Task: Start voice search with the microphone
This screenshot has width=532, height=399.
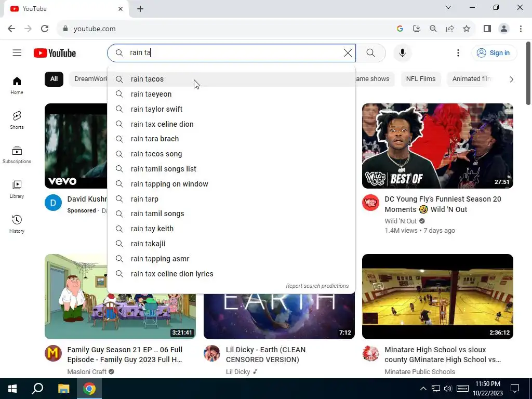Action: (403, 53)
